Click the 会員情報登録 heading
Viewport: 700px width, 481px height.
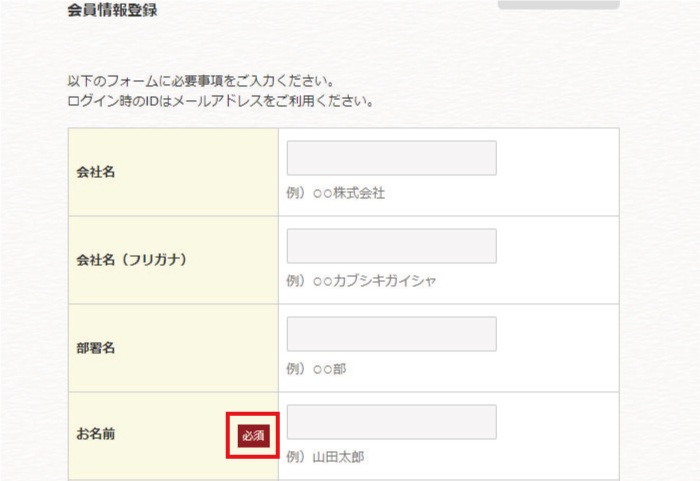pos(111,11)
